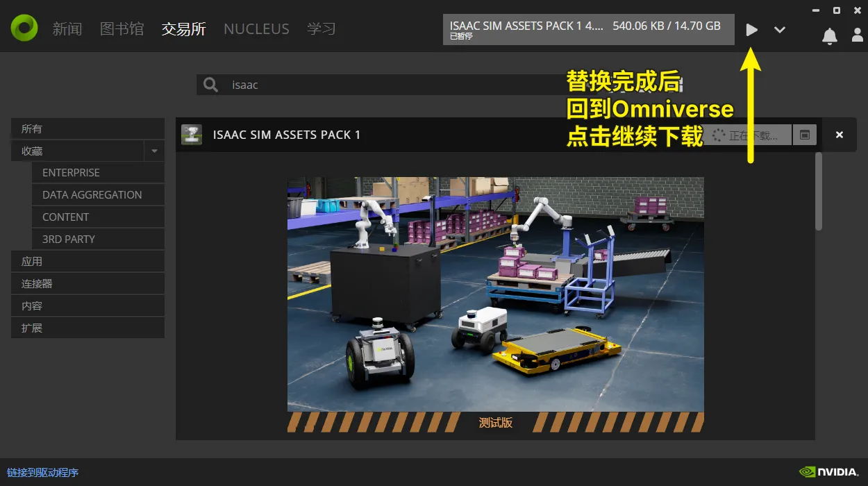This screenshot has height=486, width=868.
Task: Click the 正在下载 button
Action: tap(746, 135)
